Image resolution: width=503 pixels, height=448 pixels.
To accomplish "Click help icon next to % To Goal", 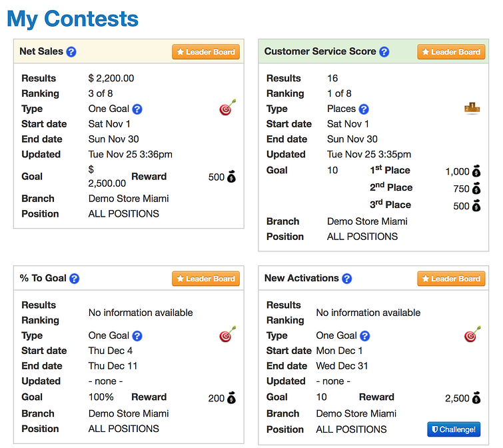I will pos(75,279).
